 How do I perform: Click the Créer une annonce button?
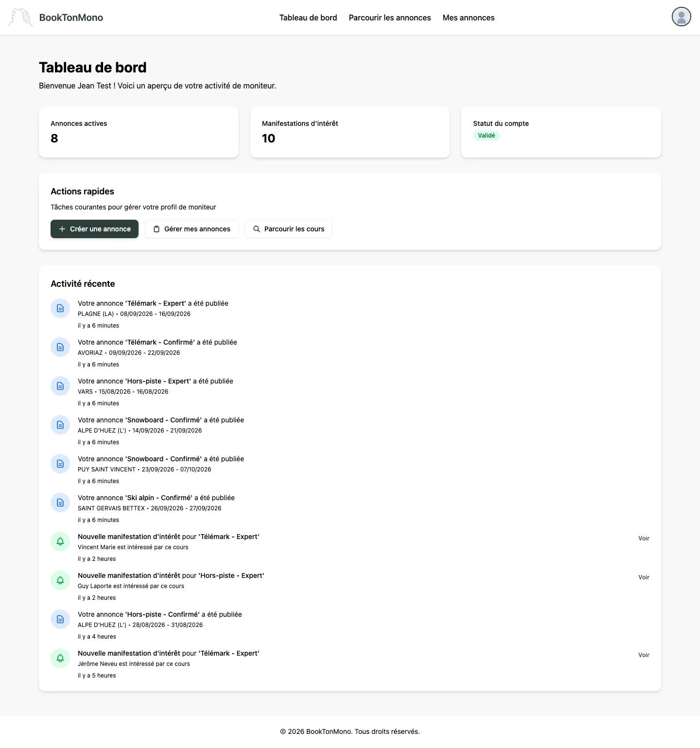[x=94, y=229]
